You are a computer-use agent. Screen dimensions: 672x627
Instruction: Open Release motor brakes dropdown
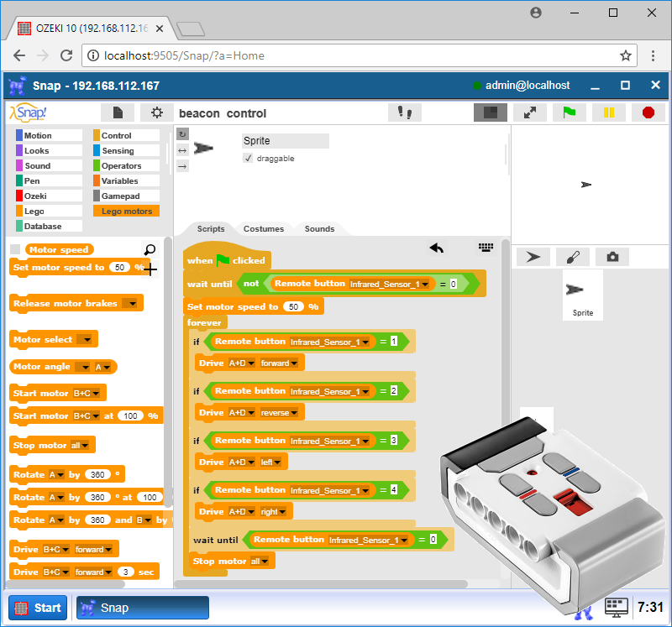click(130, 304)
